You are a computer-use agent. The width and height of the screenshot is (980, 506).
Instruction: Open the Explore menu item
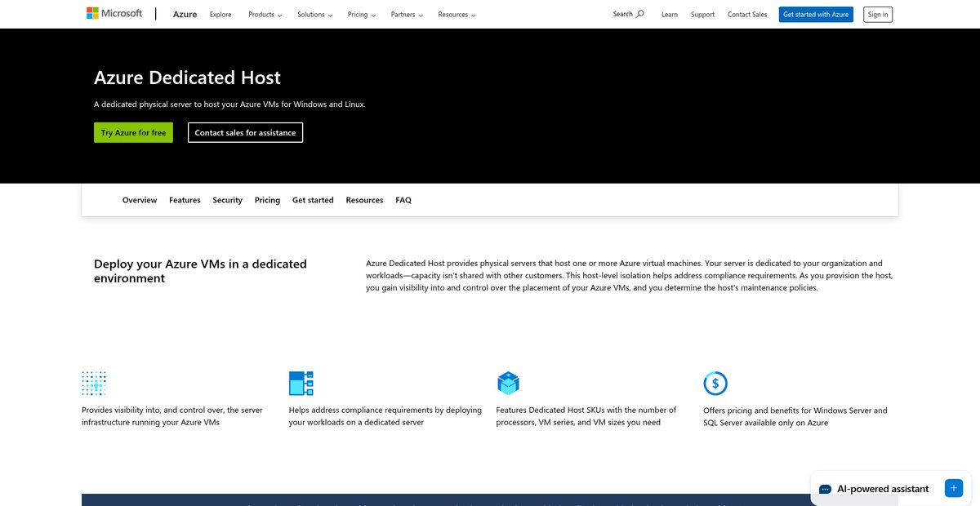pyautogui.click(x=220, y=15)
